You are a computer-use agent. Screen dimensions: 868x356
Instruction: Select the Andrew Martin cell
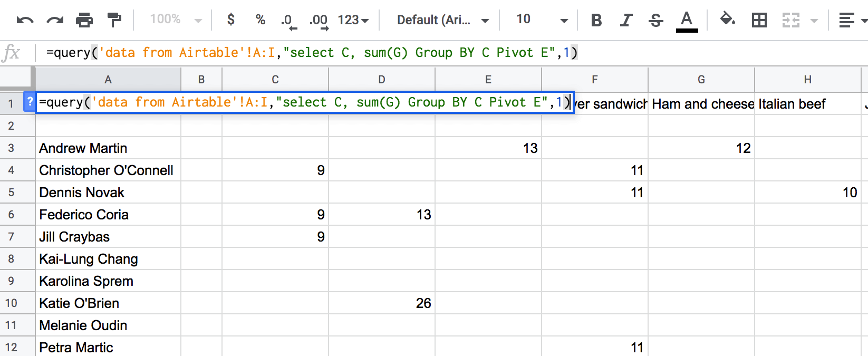click(108, 148)
